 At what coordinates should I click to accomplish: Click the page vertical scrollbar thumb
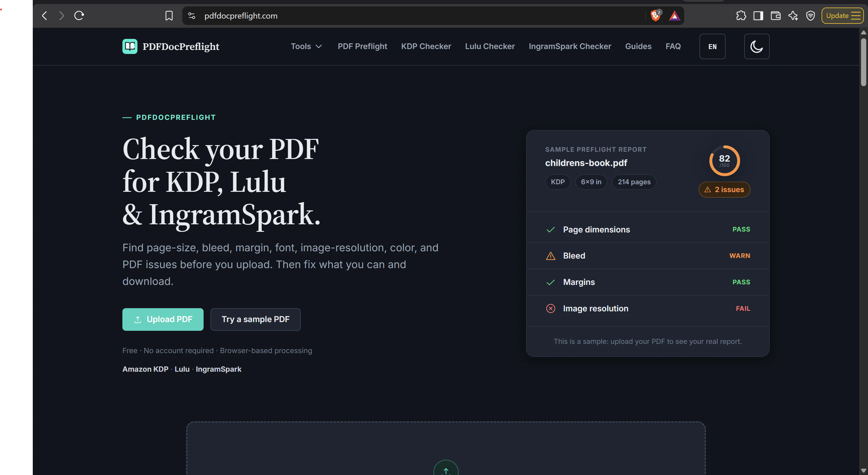pyautogui.click(x=863, y=62)
